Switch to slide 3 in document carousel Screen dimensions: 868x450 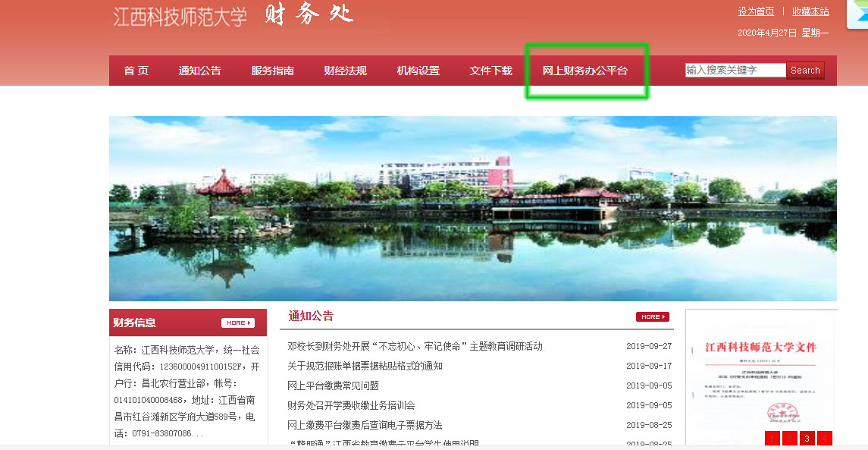click(x=807, y=438)
